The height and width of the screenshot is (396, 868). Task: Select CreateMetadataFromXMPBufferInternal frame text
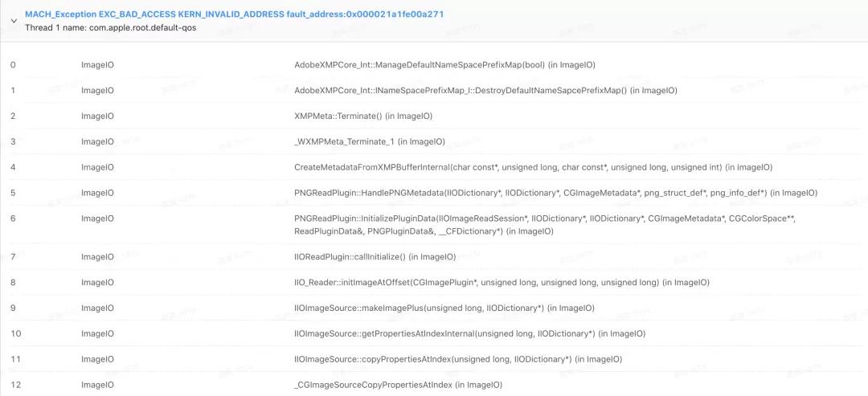click(533, 168)
